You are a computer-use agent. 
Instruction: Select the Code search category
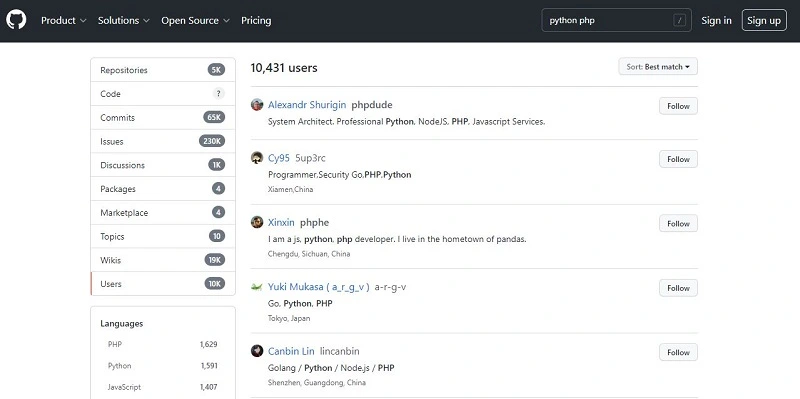click(x=163, y=94)
